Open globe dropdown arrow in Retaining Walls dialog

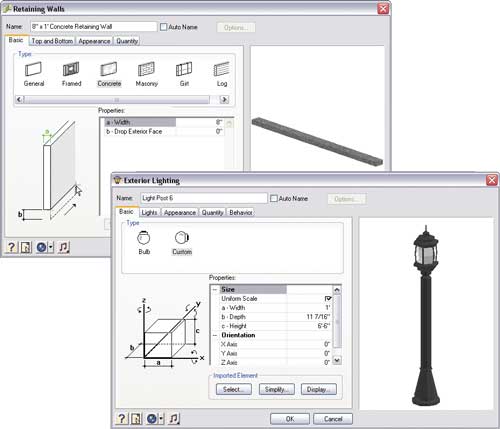tap(50, 247)
